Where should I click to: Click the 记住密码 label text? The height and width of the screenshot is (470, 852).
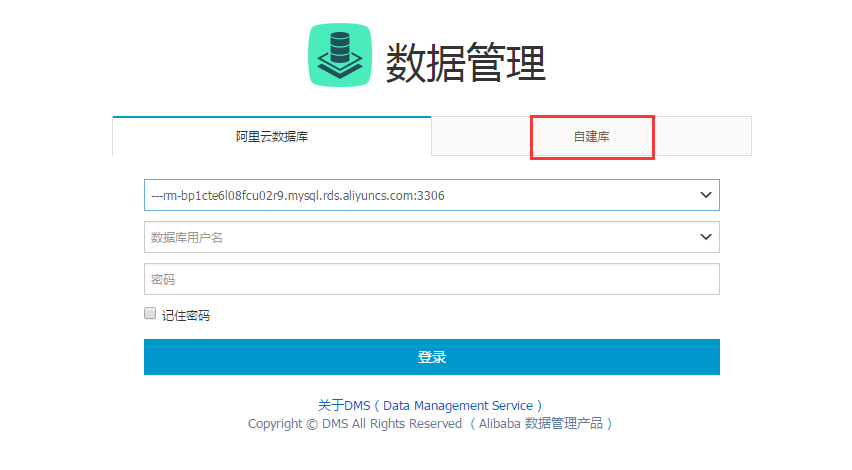[186, 316]
